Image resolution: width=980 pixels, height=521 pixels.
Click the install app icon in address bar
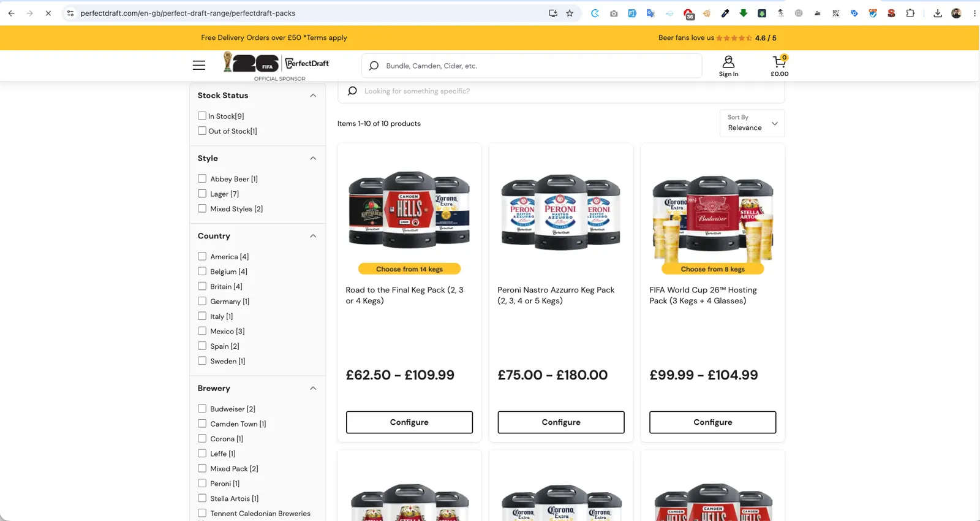(553, 13)
